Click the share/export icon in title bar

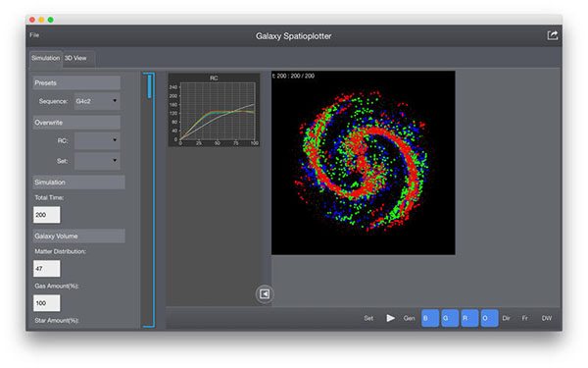[553, 35]
